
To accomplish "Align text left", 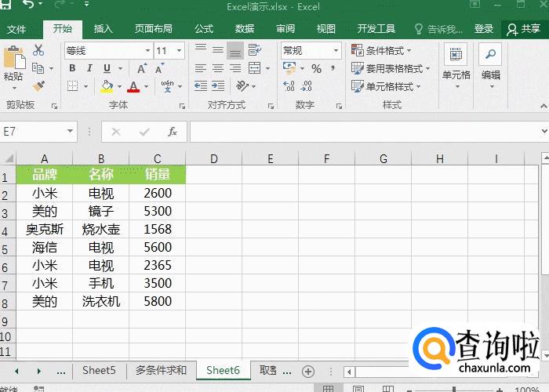I will point(201,68).
